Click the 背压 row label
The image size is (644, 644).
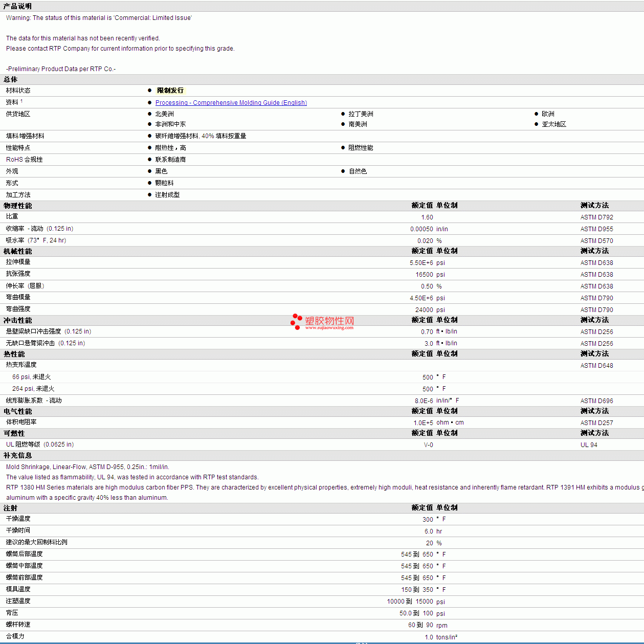point(12,613)
